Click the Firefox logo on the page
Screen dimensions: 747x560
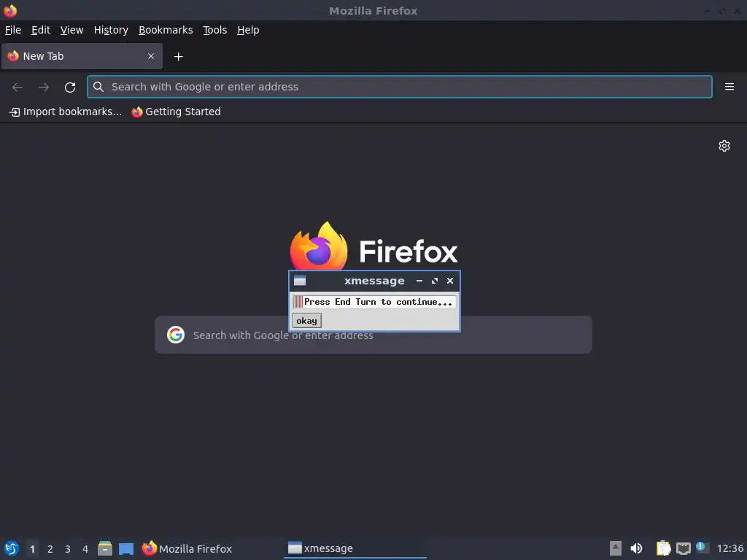[x=319, y=246]
